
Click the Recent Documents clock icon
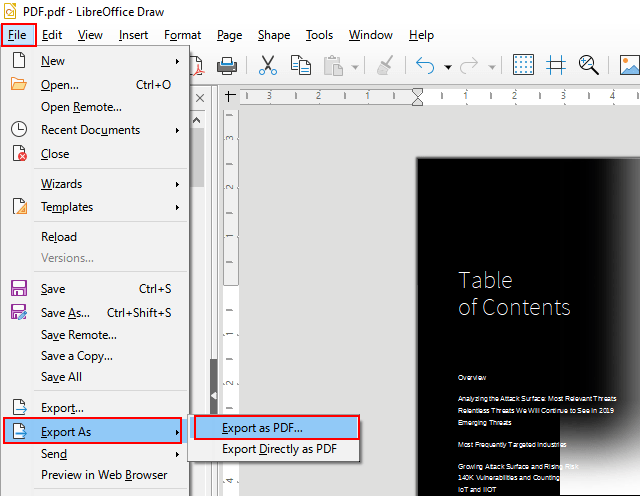pos(19,129)
